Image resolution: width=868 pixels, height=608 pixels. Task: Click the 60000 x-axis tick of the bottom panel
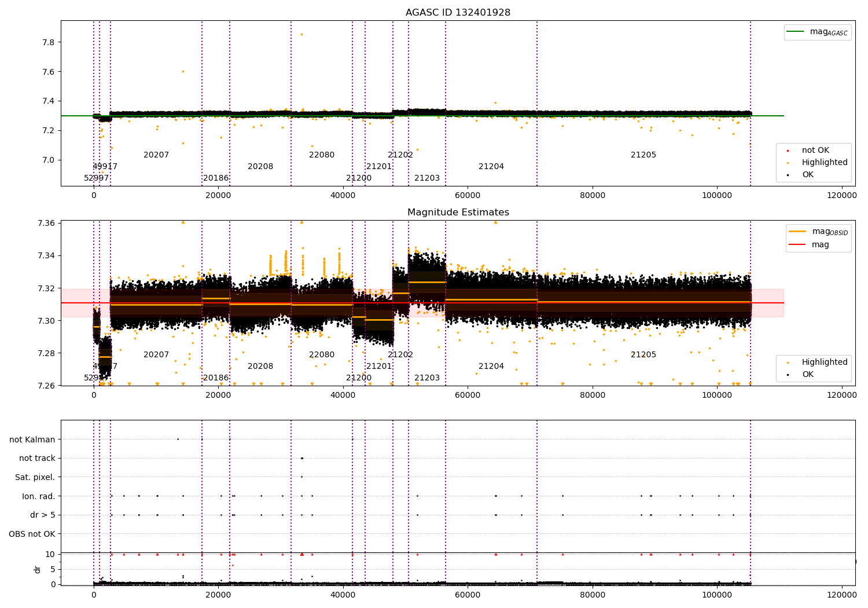point(468,595)
